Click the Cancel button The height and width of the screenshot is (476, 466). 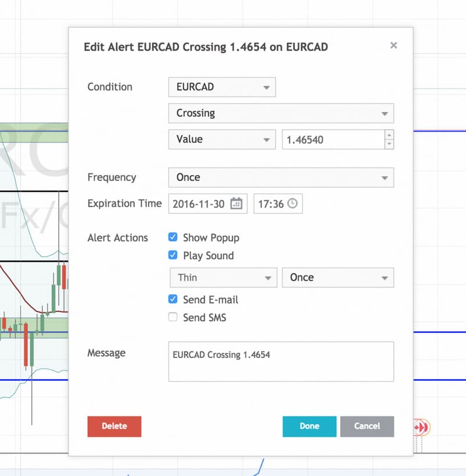(x=367, y=426)
